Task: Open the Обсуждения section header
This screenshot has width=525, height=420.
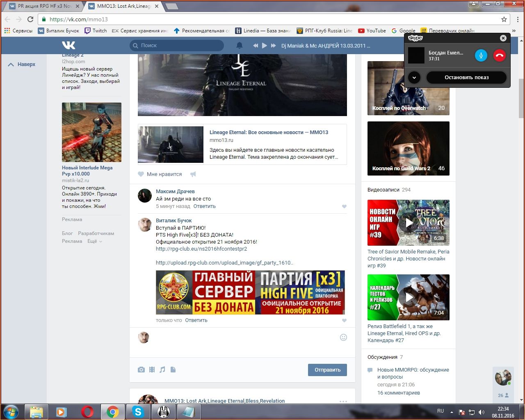Action: tap(382, 357)
